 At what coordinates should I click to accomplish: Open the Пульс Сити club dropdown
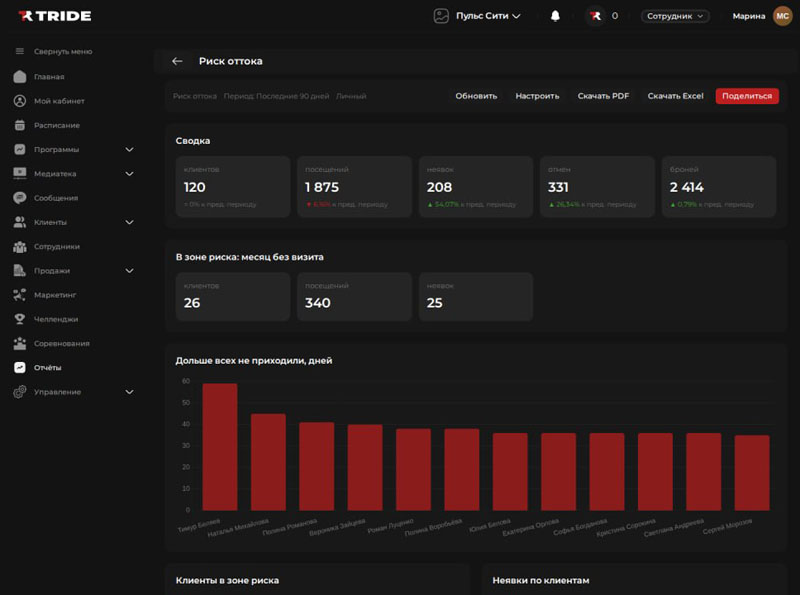coord(477,16)
